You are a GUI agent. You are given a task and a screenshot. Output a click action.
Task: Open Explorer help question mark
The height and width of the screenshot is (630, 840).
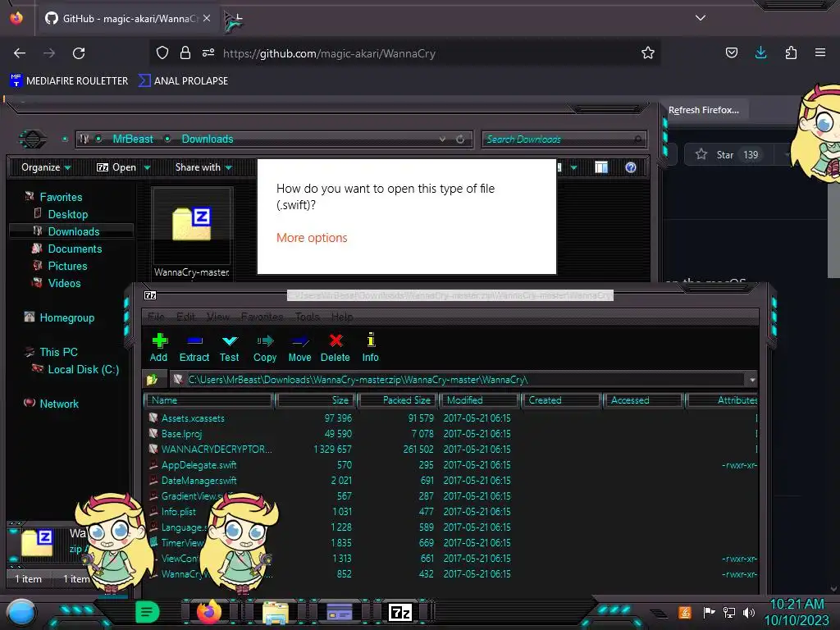[631, 167]
